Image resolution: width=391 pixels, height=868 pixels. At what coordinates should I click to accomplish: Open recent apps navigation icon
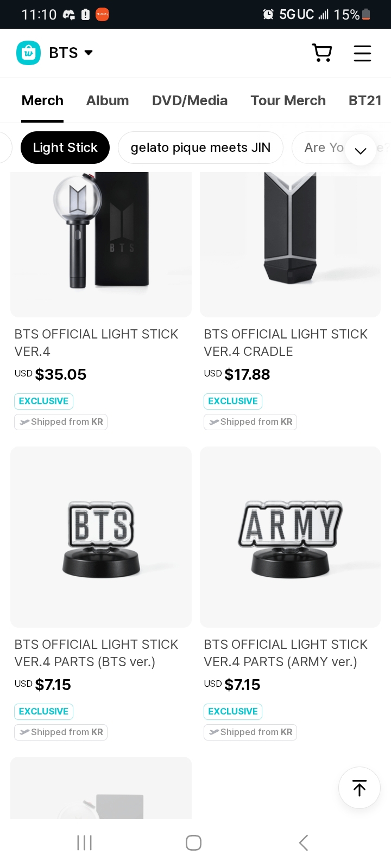tap(84, 843)
